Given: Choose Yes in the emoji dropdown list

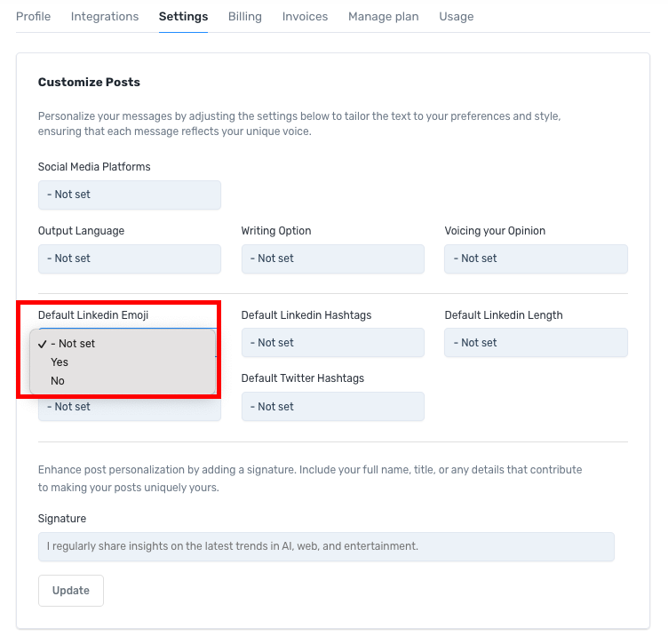Looking at the screenshot, I should 60,362.
